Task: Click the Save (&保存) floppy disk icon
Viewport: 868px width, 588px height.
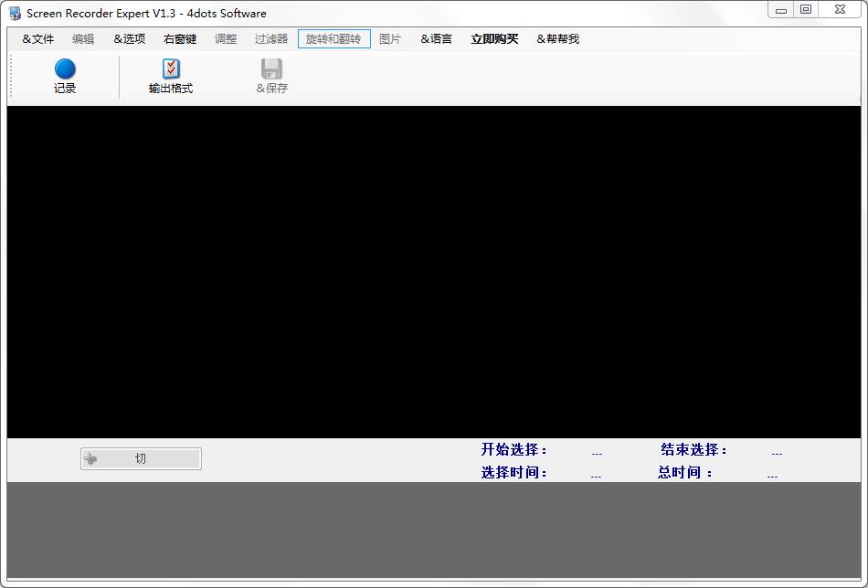Action: coord(271,69)
